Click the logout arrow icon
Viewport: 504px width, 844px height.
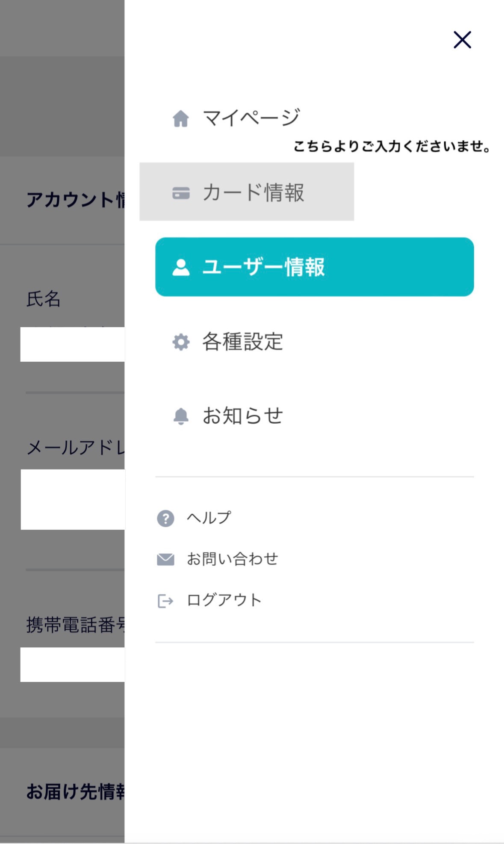[165, 601]
